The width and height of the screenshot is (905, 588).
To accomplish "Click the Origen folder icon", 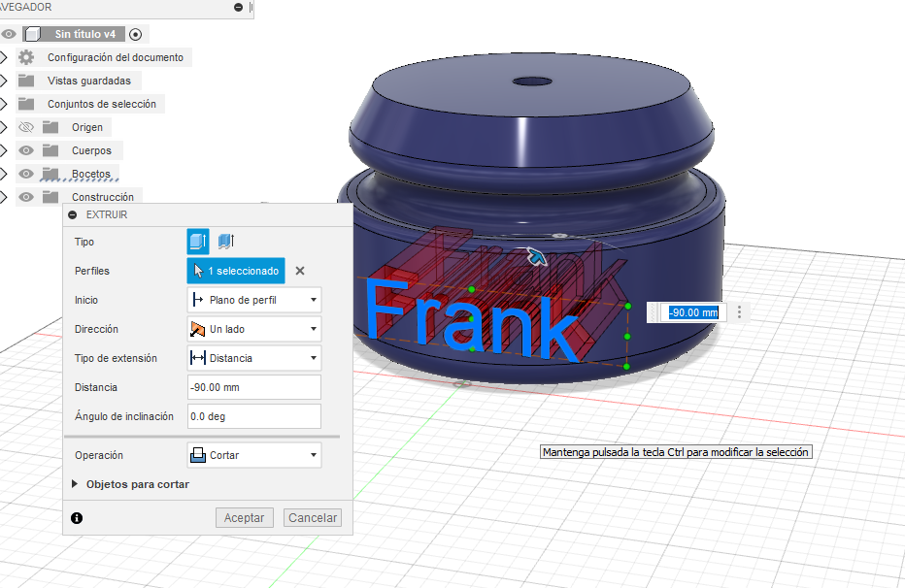I will pos(50,127).
